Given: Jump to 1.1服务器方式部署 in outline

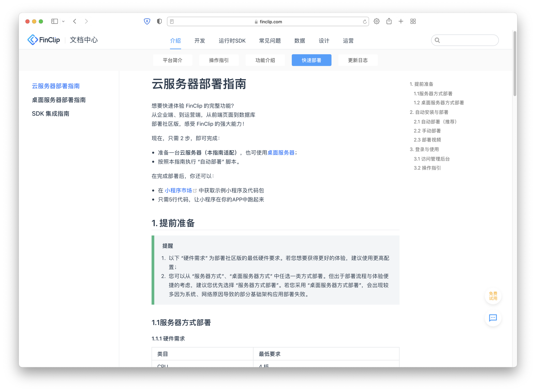Looking at the screenshot, I should pos(433,94).
